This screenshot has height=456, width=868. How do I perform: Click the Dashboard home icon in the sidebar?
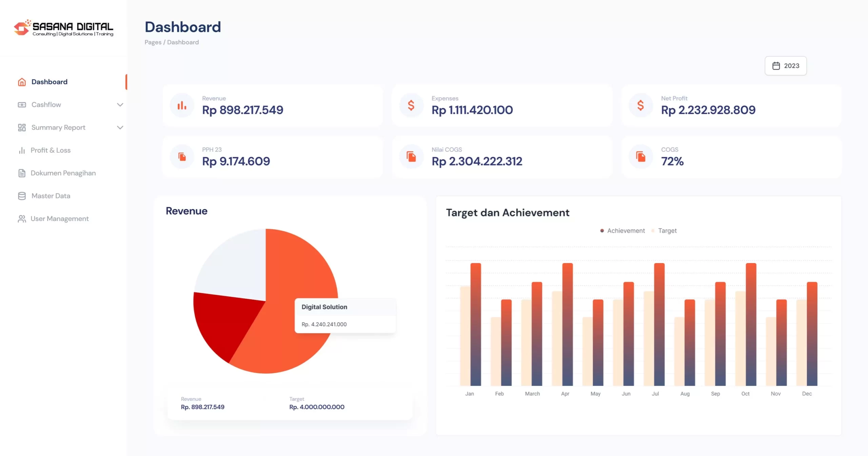[x=22, y=82]
